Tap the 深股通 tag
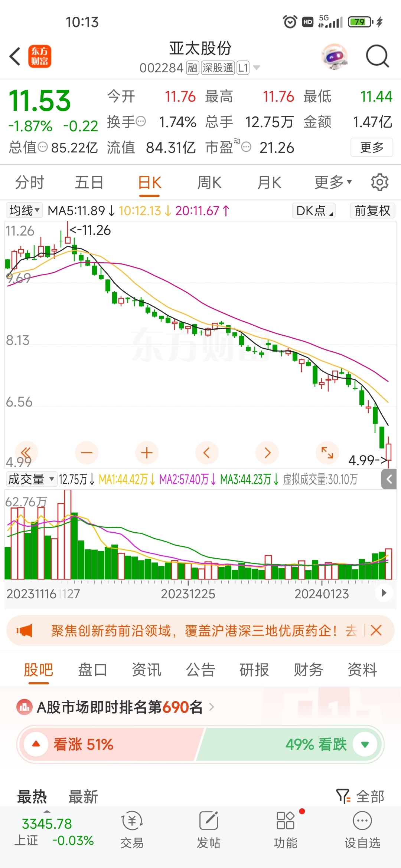 218,68
